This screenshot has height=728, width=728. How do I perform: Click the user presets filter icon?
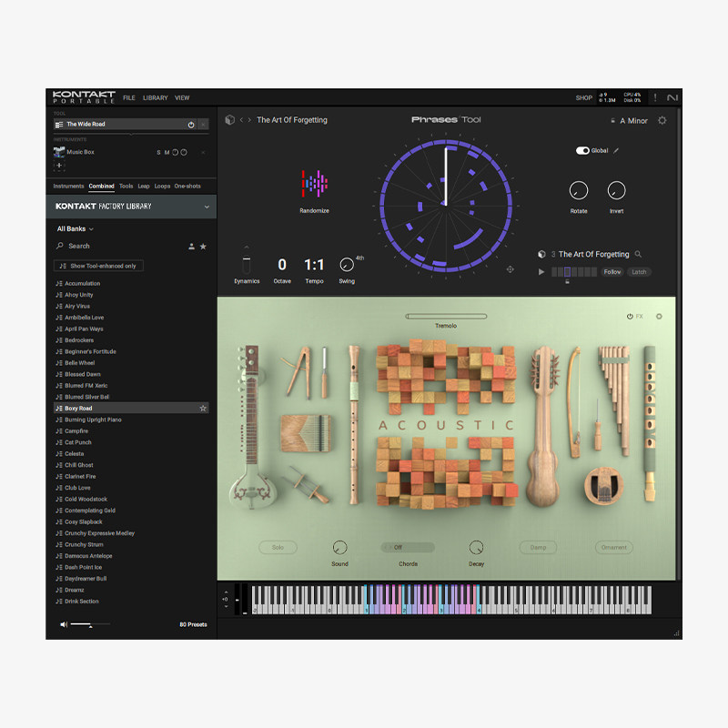191,247
